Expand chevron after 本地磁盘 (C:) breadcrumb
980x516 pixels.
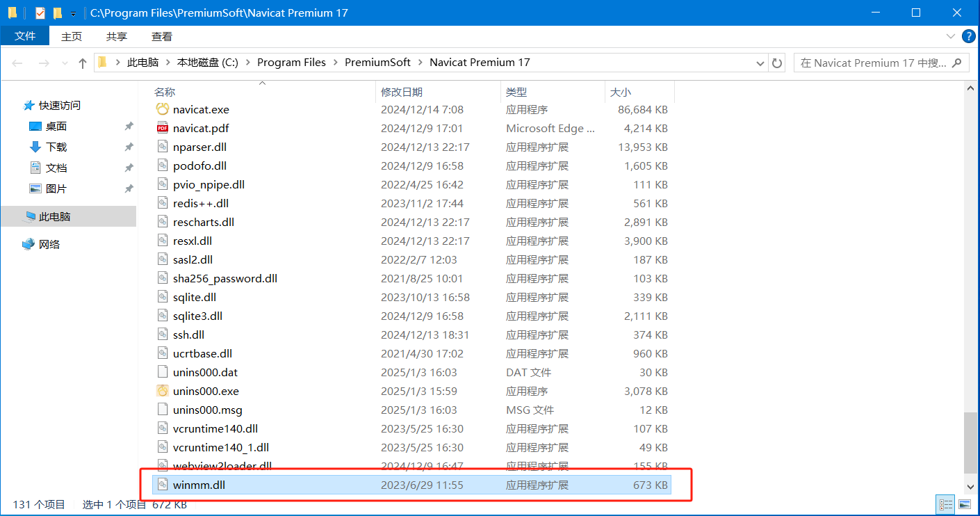coord(247,63)
